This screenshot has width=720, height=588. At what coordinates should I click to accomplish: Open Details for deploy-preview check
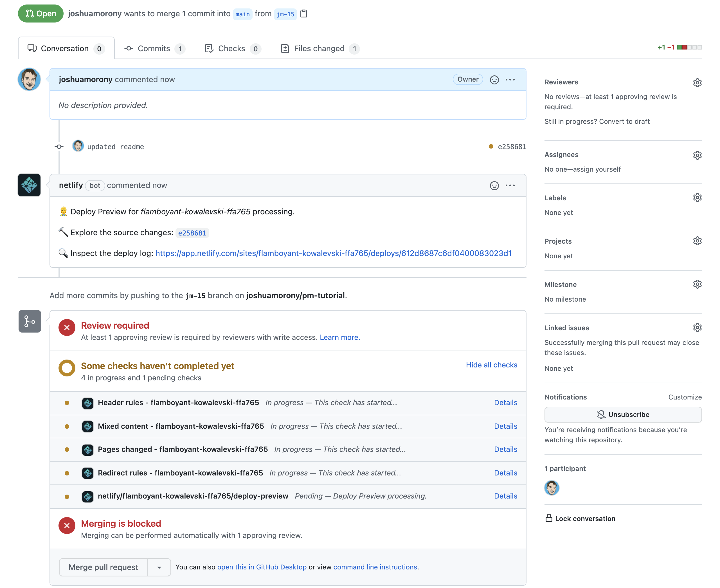coord(505,496)
